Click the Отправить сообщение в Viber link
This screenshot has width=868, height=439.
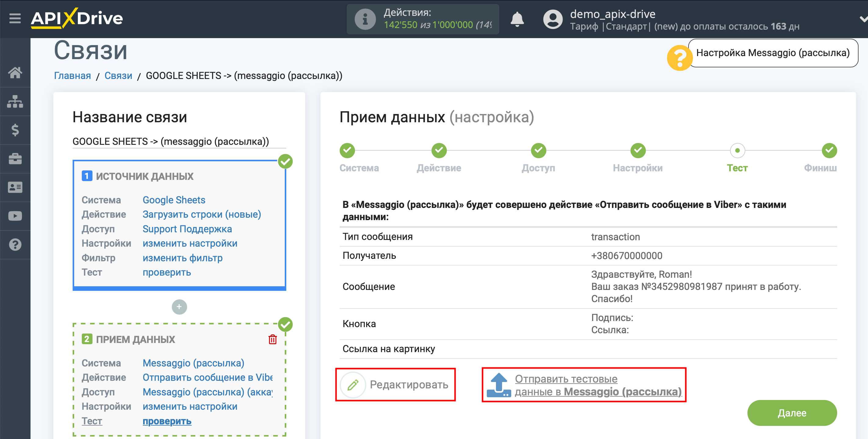[208, 377]
